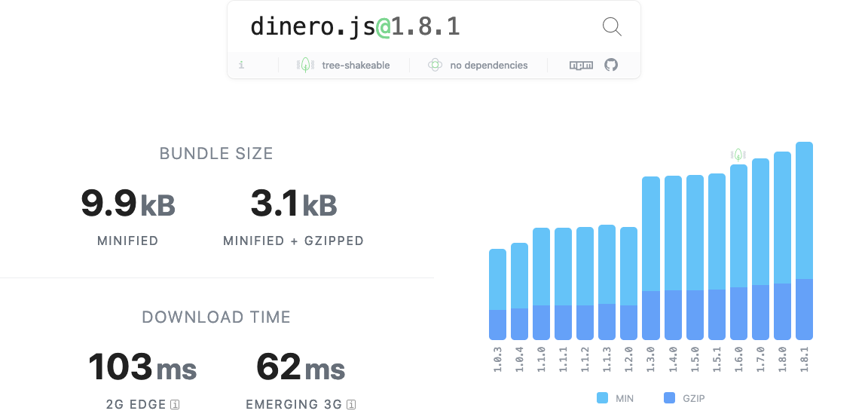Select the 1.4.0 version bar
868x417 pixels.
[x=673, y=258]
